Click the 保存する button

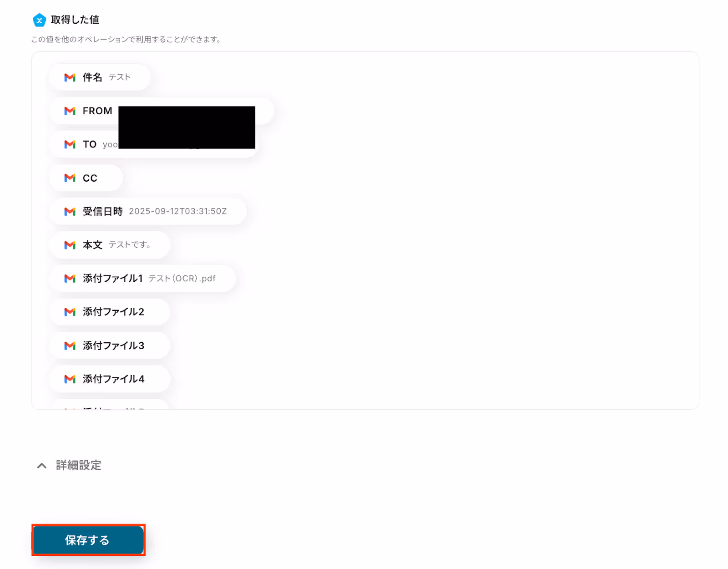pos(88,540)
